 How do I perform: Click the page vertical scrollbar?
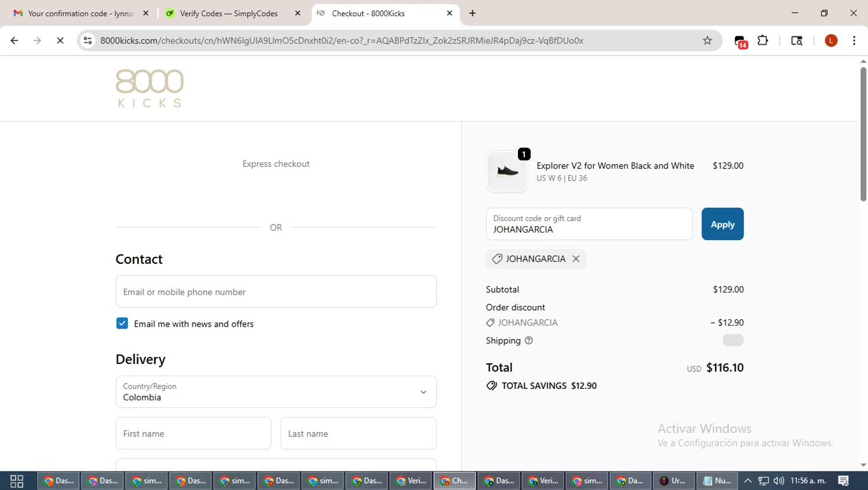(x=863, y=134)
